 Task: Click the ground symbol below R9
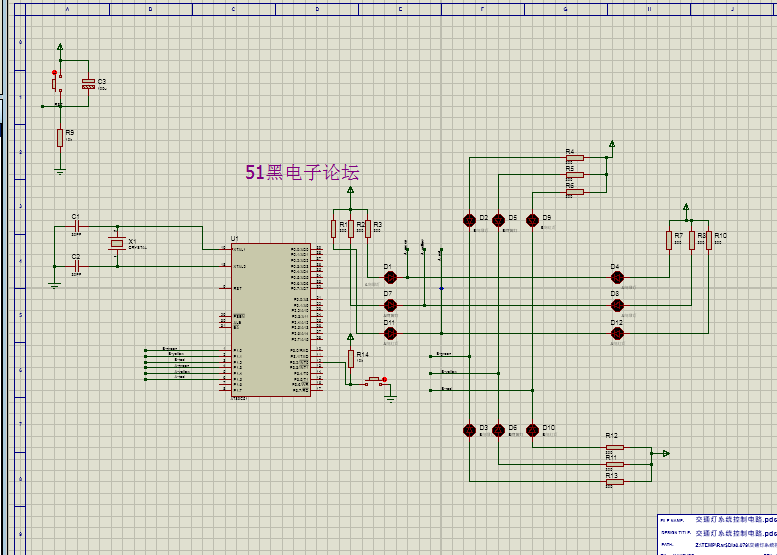point(60,172)
